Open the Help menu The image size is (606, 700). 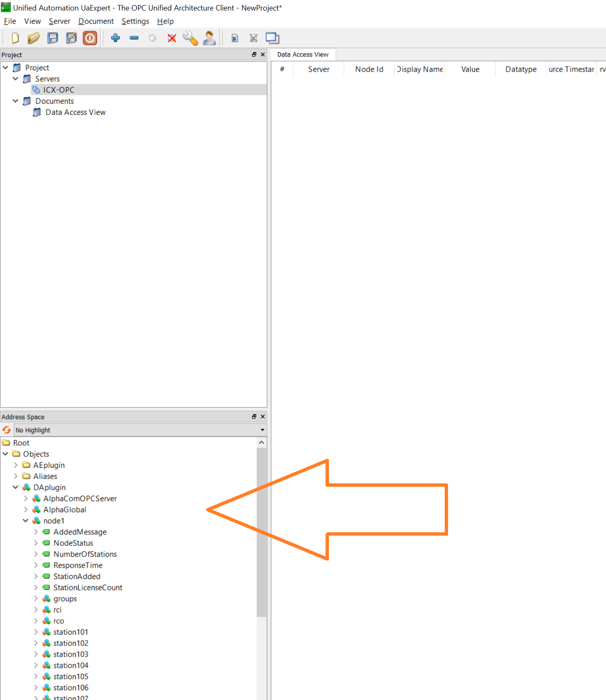point(165,21)
